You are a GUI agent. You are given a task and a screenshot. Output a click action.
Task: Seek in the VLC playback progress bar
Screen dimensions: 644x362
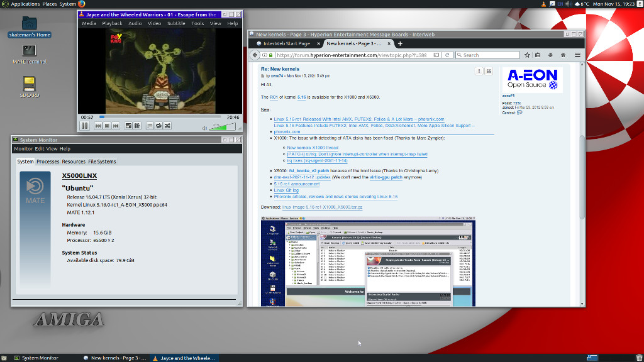coord(160,117)
